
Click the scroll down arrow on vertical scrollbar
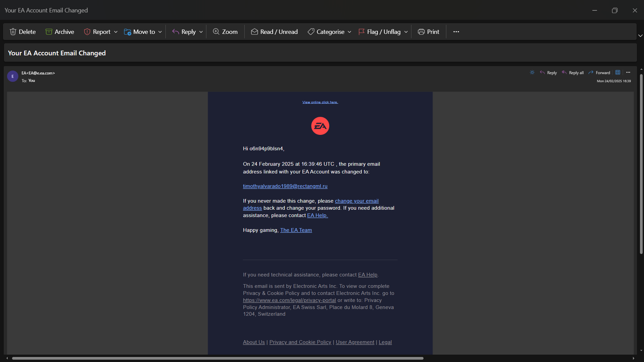[x=641, y=351]
